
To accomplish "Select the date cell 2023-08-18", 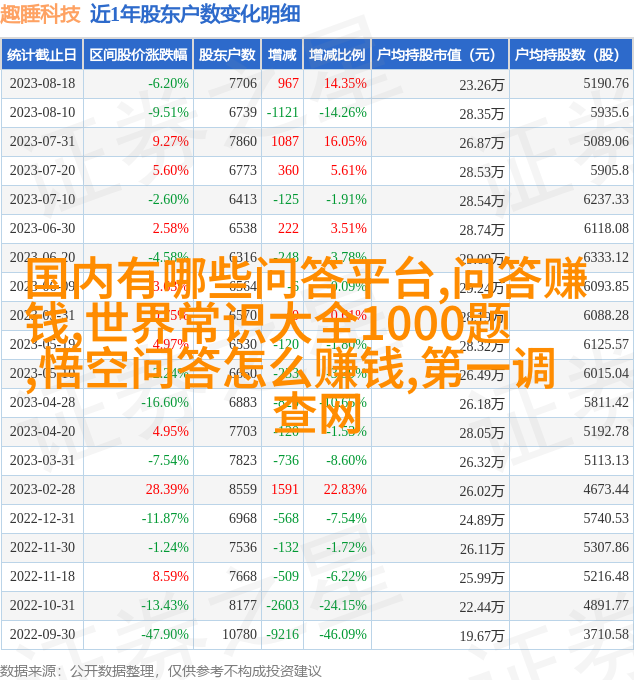I will pos(42,83).
